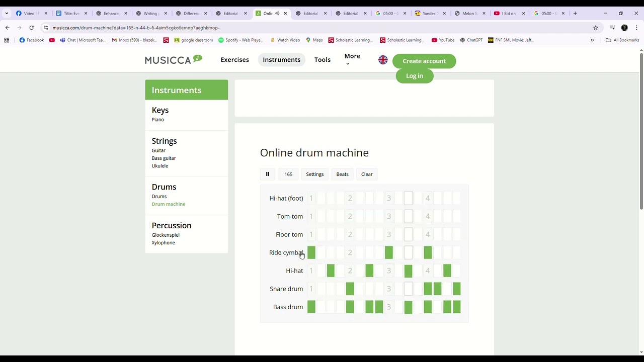The width and height of the screenshot is (644, 362).
Task: Open the Ukulele link
Action: [160, 166]
